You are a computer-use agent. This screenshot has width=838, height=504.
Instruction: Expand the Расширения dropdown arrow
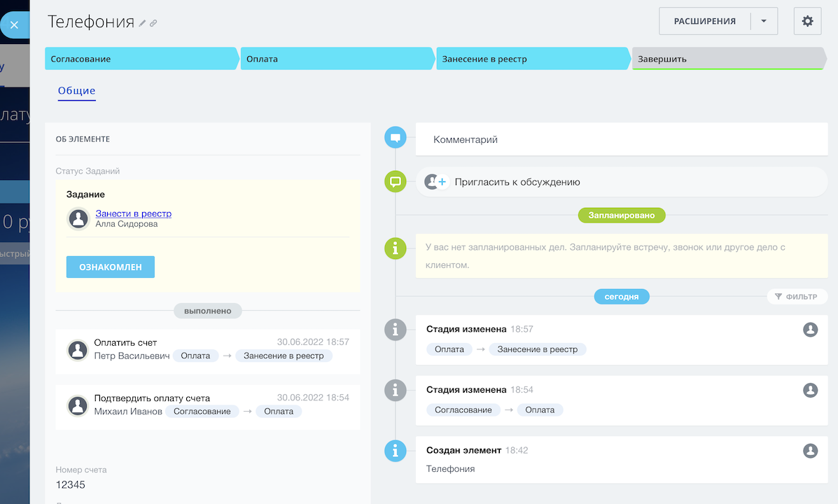(764, 21)
